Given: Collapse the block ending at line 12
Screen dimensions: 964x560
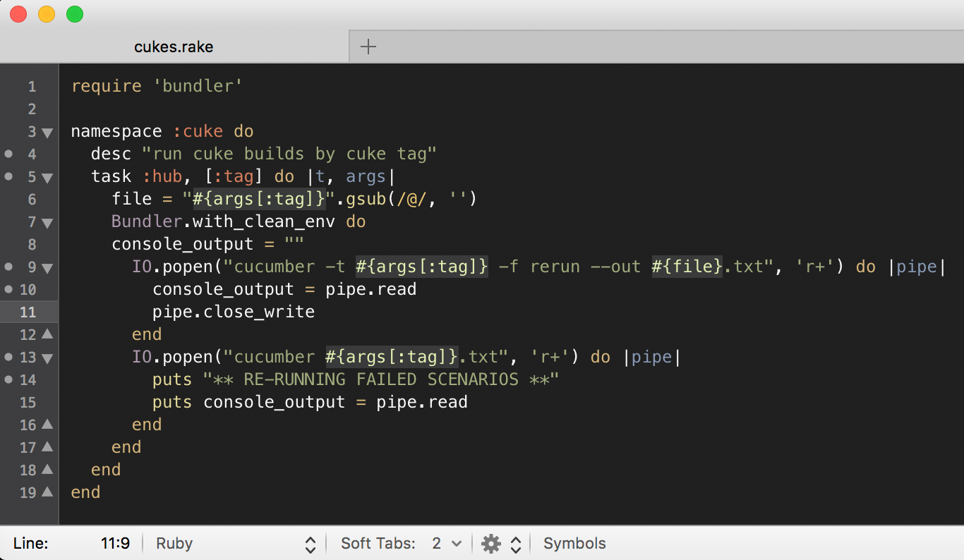Looking at the screenshot, I should point(47,334).
